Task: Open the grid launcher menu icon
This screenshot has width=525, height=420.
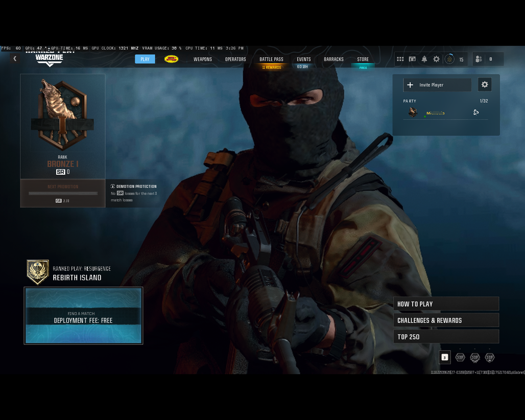Action: point(400,59)
